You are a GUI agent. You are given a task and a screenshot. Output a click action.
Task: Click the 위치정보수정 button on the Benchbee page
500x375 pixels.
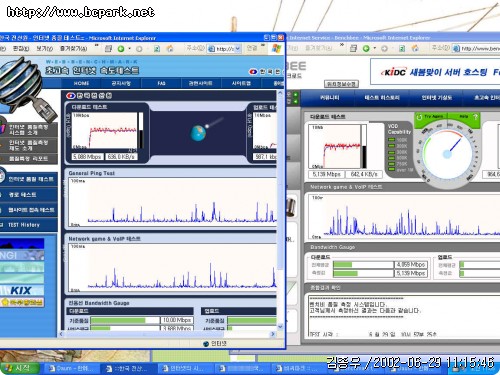(x=341, y=84)
